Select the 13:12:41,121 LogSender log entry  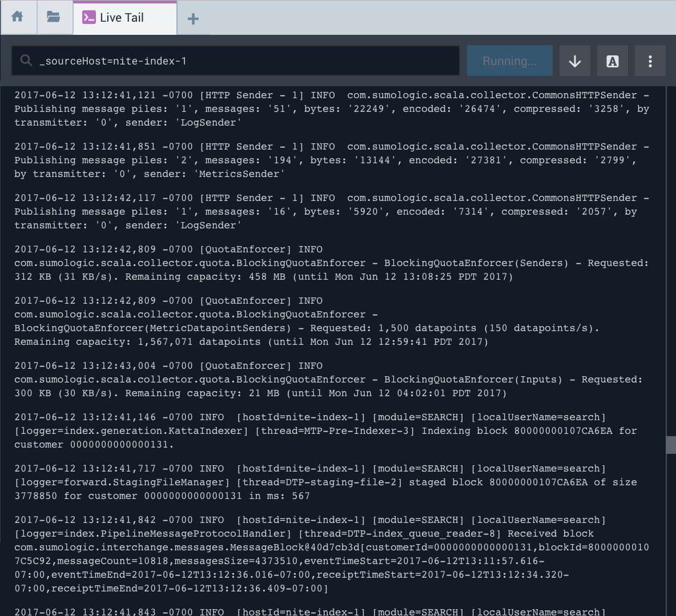(x=331, y=109)
